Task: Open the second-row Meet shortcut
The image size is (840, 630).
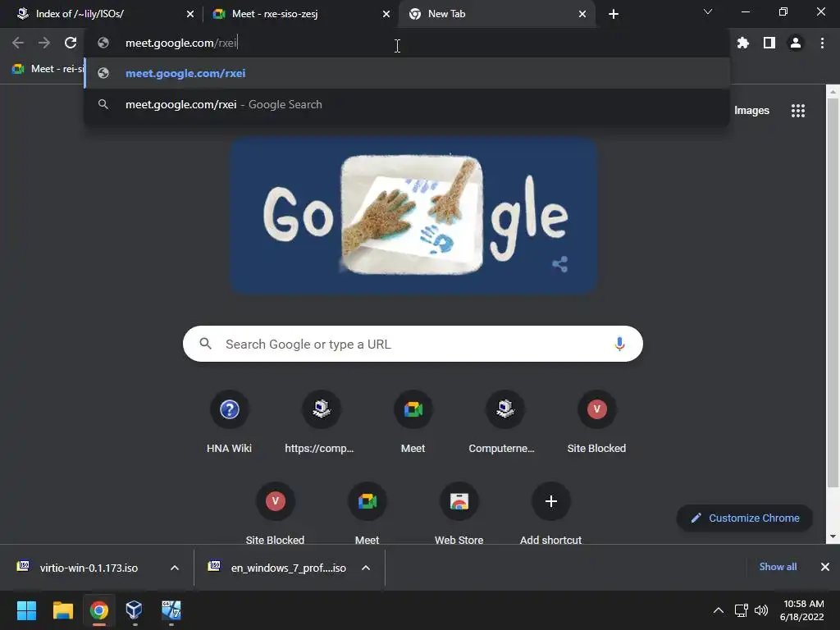Action: pos(367,514)
